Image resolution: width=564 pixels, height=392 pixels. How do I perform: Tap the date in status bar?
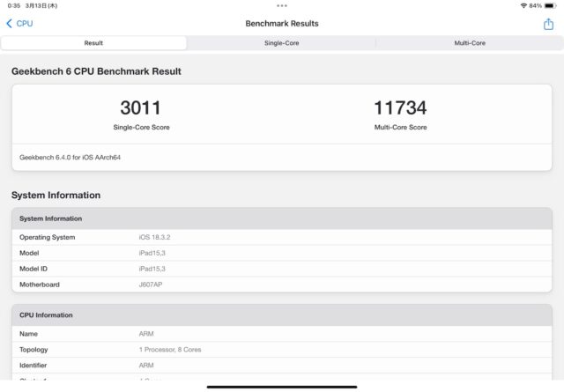[41, 6]
